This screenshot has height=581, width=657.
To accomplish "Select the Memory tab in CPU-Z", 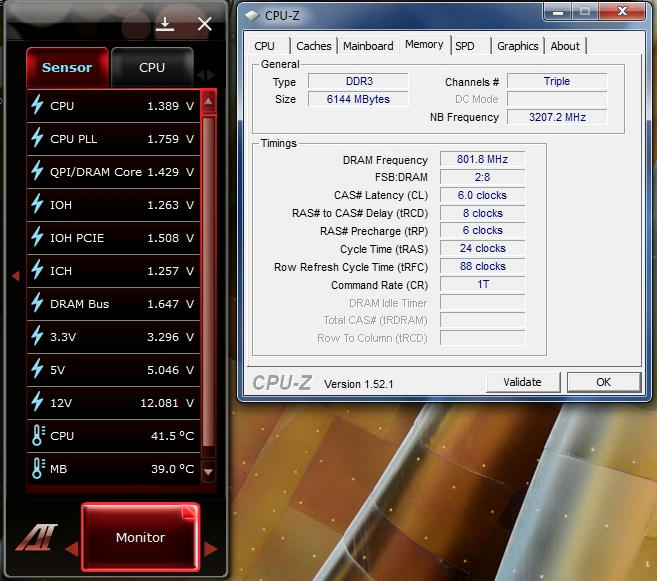I will coord(424,44).
